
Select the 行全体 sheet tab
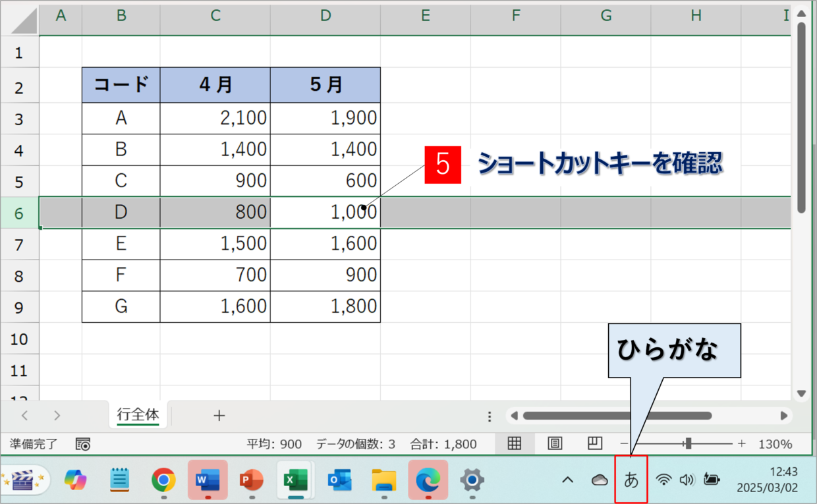pos(138,415)
